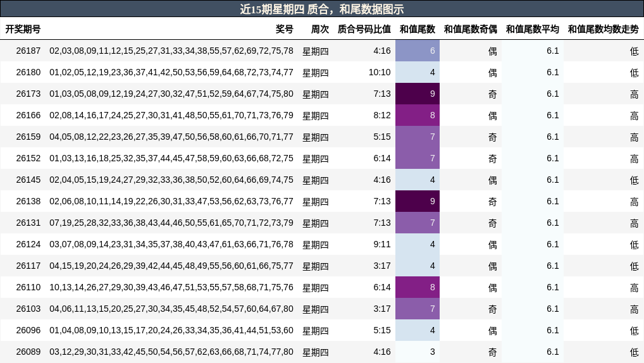Select period number 26124
644x363 pixels.
click(28, 244)
